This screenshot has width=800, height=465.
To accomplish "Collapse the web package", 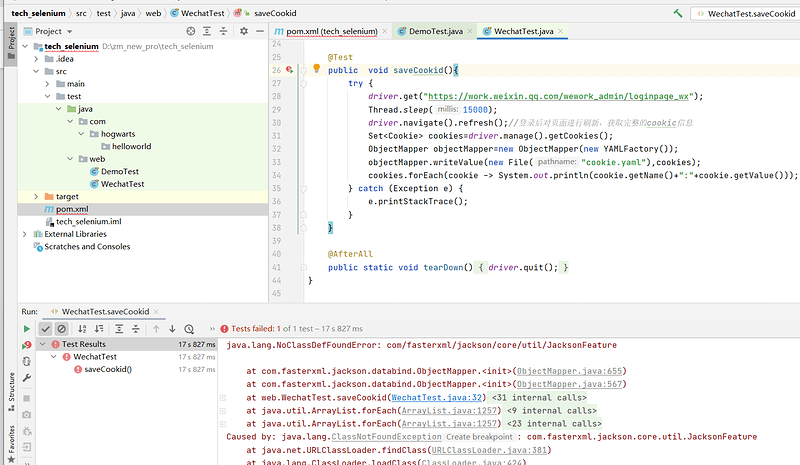I will tap(70, 159).
